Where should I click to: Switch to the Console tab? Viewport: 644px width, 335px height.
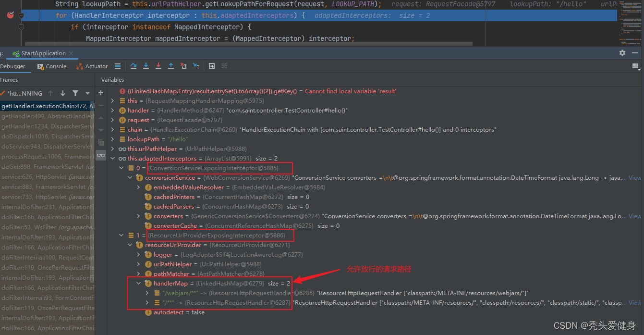click(x=52, y=66)
